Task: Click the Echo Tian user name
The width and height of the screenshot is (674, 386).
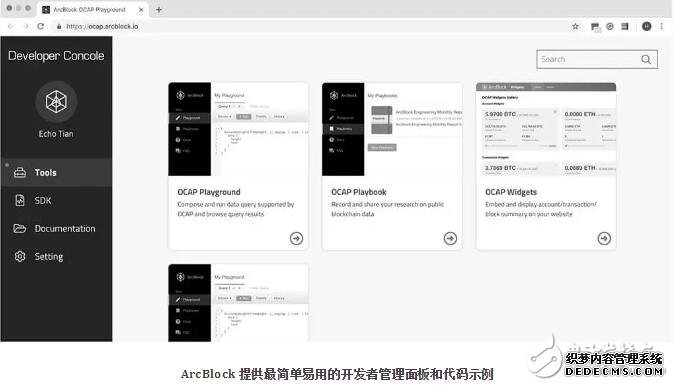Action: [x=56, y=134]
